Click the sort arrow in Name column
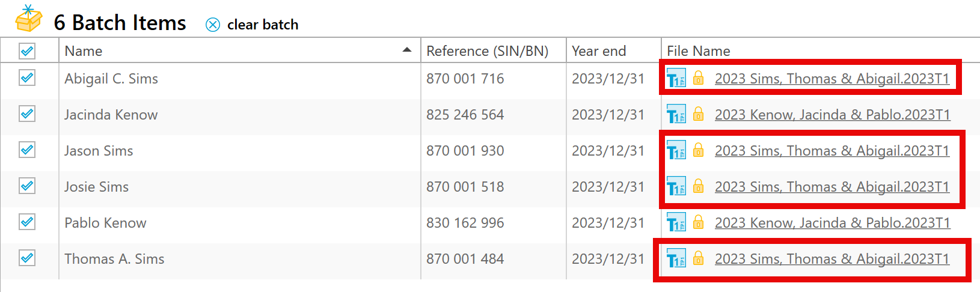 pos(407,50)
